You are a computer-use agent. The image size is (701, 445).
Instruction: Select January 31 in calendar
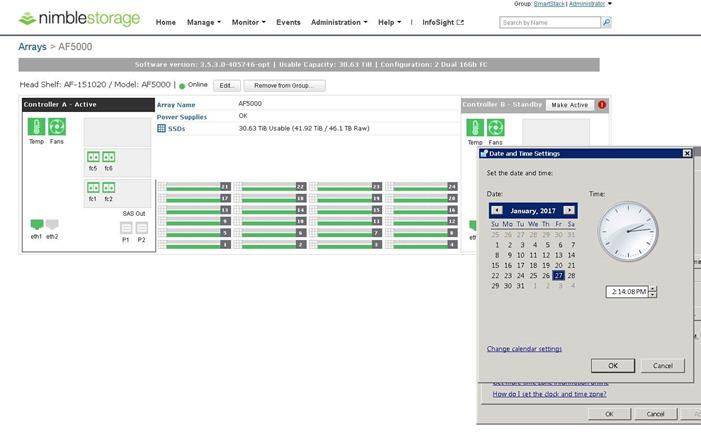[x=520, y=286]
